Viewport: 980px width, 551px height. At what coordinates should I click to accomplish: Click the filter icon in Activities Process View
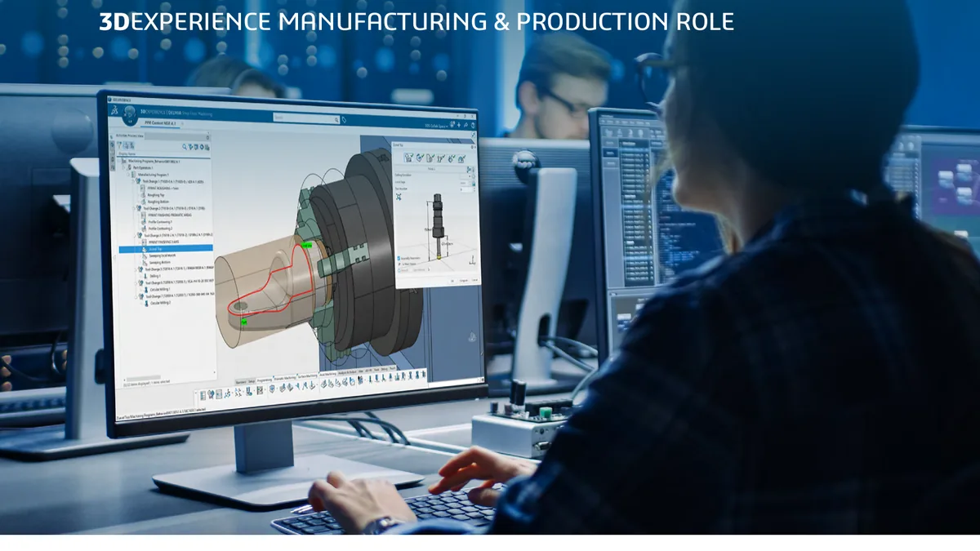pos(119,144)
